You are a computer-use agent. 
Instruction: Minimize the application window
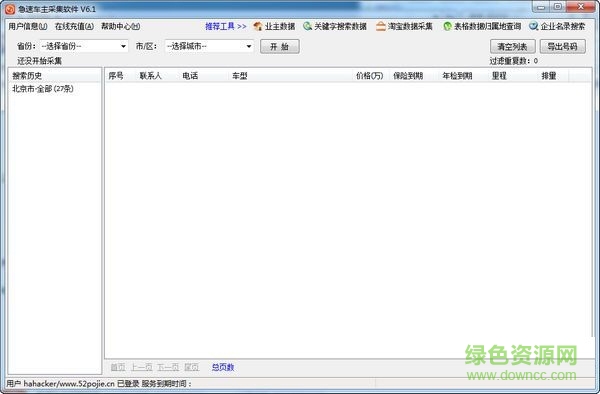[x=541, y=7]
